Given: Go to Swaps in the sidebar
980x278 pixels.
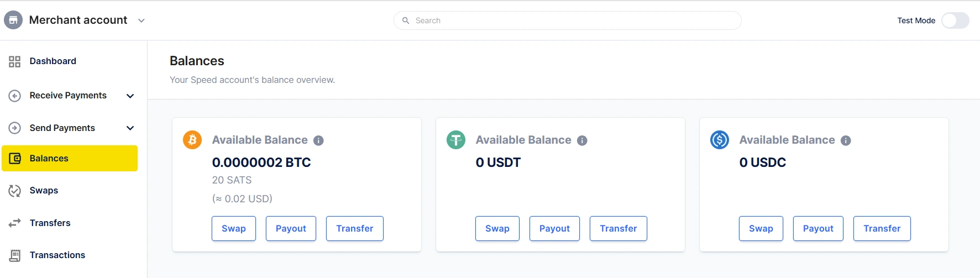Looking at the screenshot, I should point(44,191).
